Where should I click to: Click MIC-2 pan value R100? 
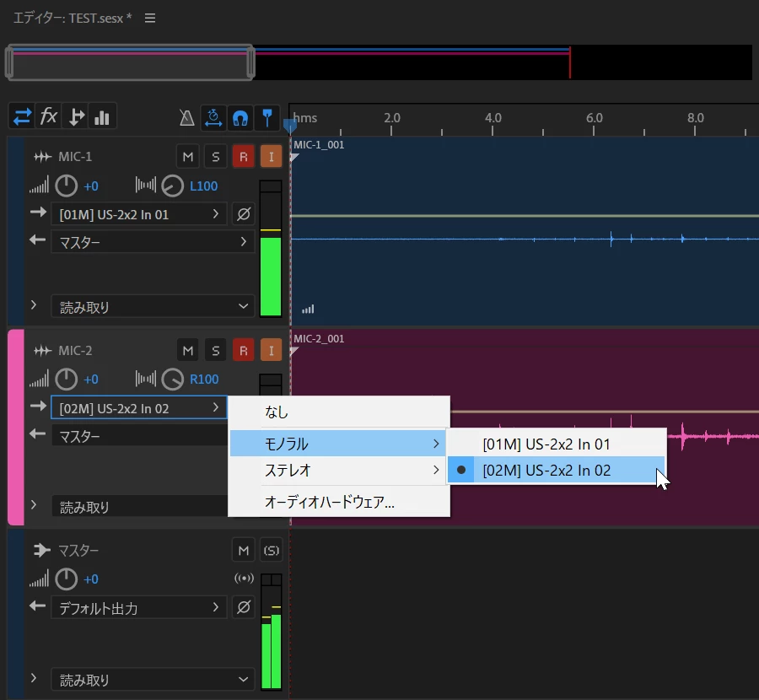[204, 379]
